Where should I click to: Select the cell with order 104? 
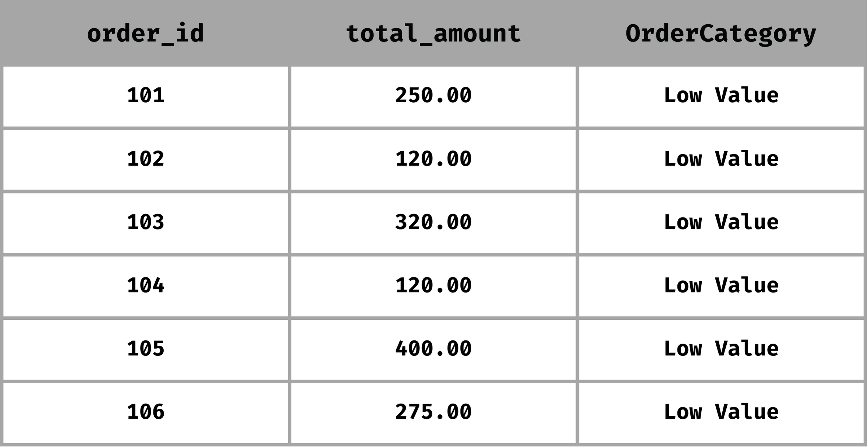[145, 285]
